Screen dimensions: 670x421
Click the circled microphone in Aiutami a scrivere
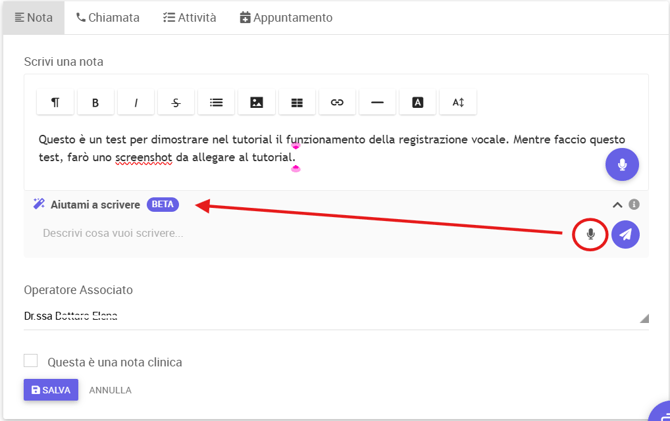pos(591,234)
